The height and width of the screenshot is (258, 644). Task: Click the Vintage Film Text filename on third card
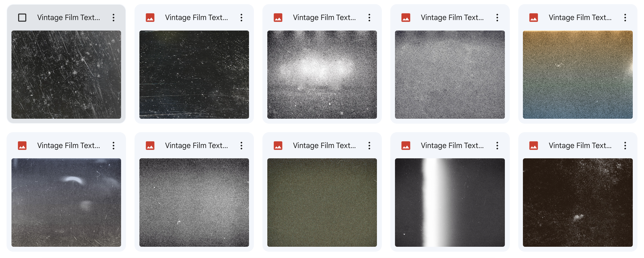pyautogui.click(x=324, y=18)
